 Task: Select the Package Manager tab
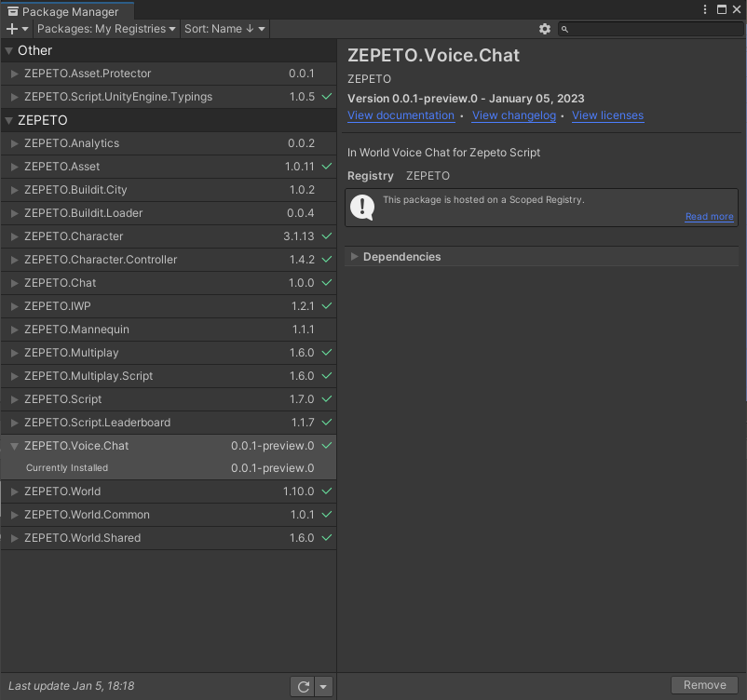[x=67, y=11]
